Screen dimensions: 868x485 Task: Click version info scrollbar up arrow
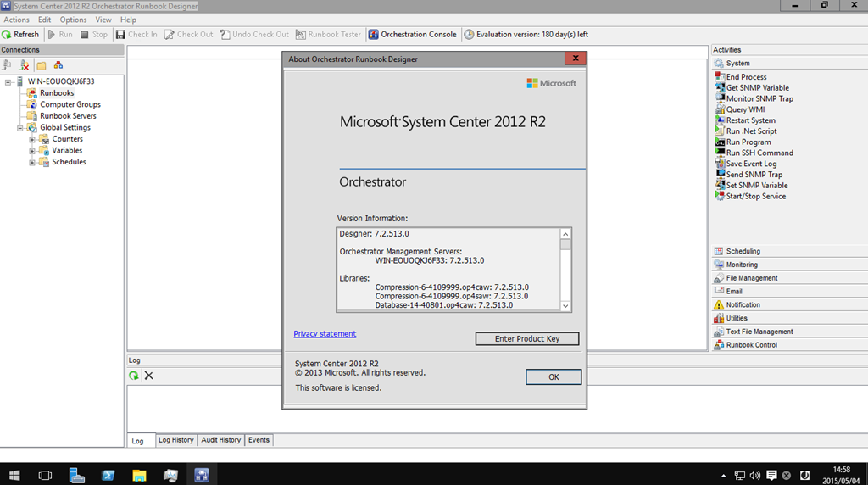click(565, 234)
